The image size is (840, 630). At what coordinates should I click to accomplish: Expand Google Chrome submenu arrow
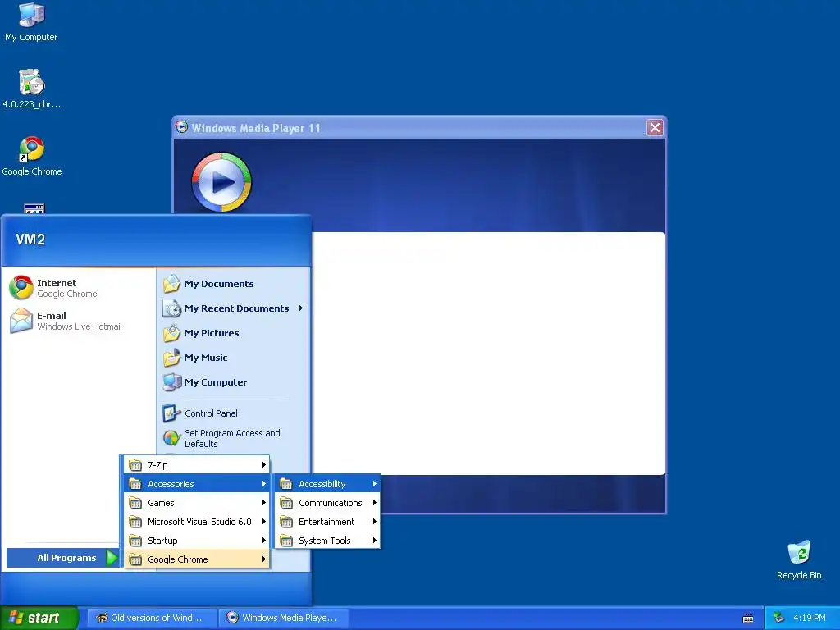tap(263, 559)
